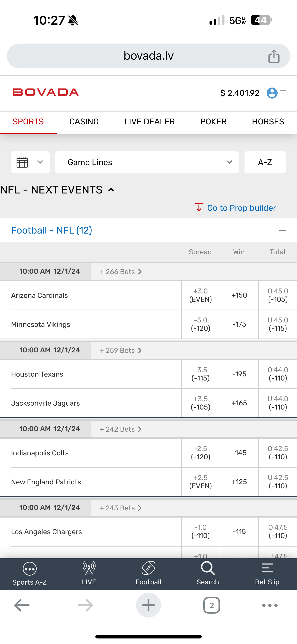Open the user account profile icon
The height and width of the screenshot is (644, 297).
click(272, 93)
